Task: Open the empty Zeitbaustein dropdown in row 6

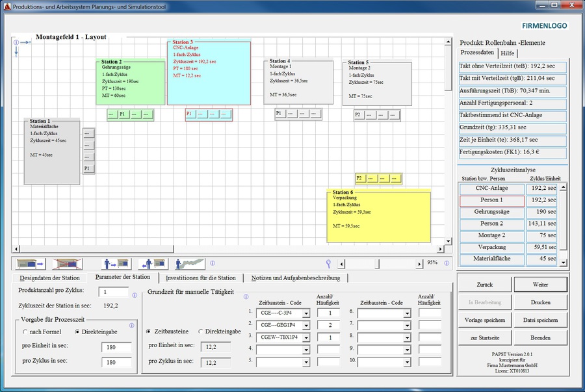Action: (x=407, y=313)
